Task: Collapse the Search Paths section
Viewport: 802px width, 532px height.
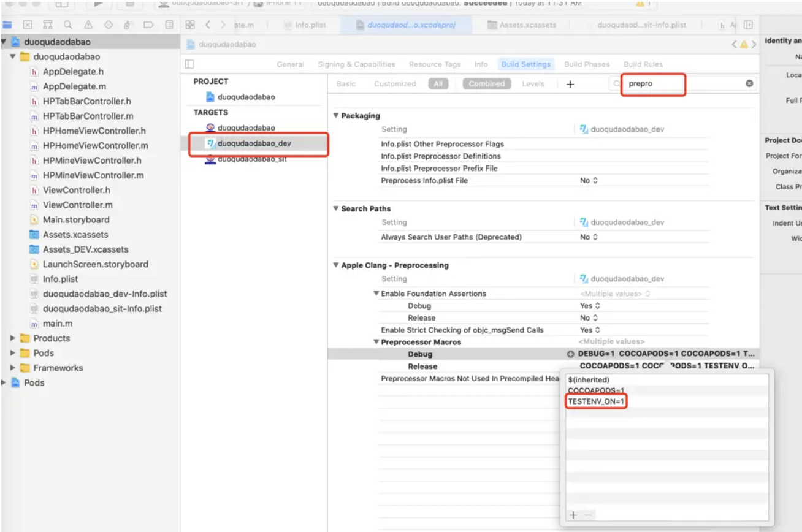Action: point(335,208)
